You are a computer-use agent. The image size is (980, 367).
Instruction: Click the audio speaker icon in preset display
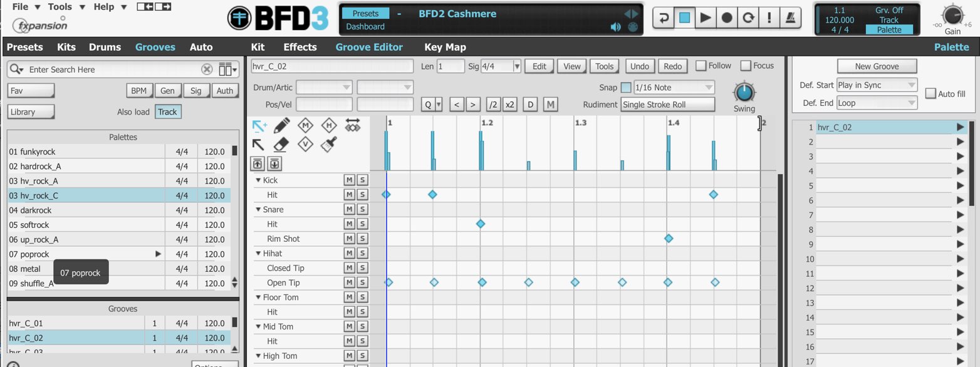tap(616, 27)
